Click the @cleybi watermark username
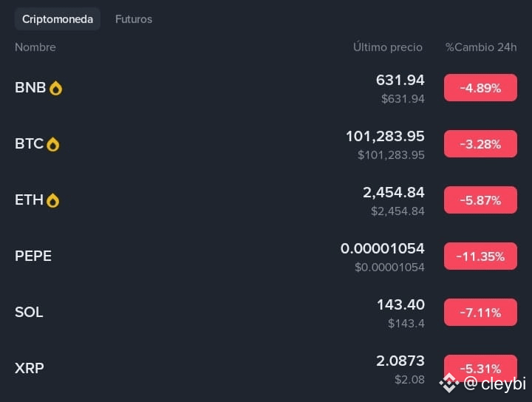Screen dimensions: 532x402 [494, 384]
